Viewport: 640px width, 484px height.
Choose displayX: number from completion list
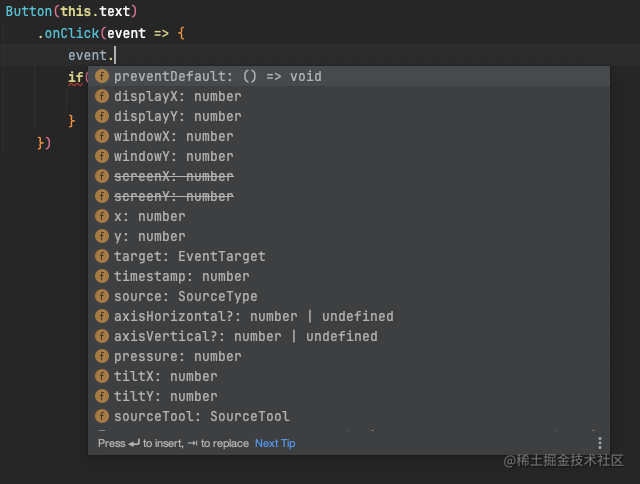tap(349, 96)
